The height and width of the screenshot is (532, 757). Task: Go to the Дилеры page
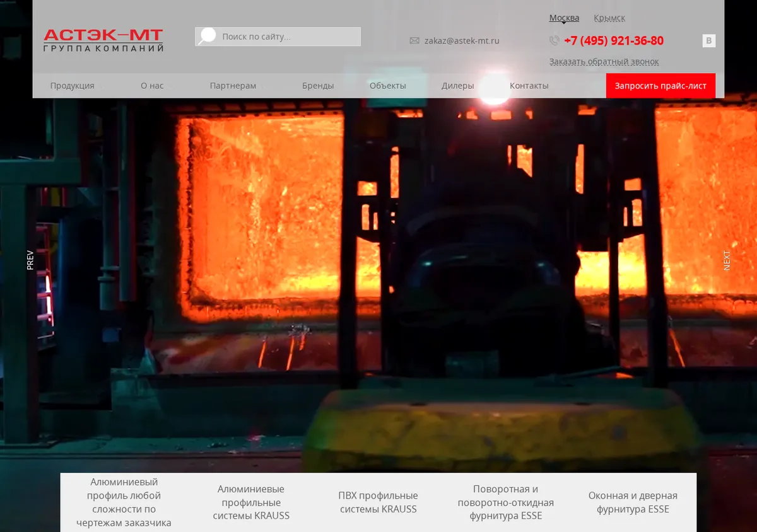(x=458, y=86)
